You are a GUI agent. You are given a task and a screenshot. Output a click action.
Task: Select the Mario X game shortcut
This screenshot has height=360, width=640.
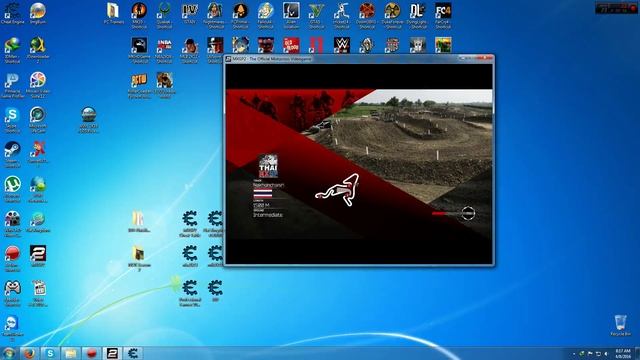pos(38,154)
